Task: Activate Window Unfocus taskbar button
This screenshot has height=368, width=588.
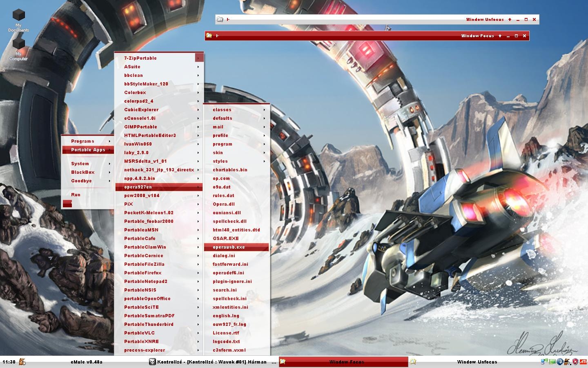Action: [x=474, y=361]
